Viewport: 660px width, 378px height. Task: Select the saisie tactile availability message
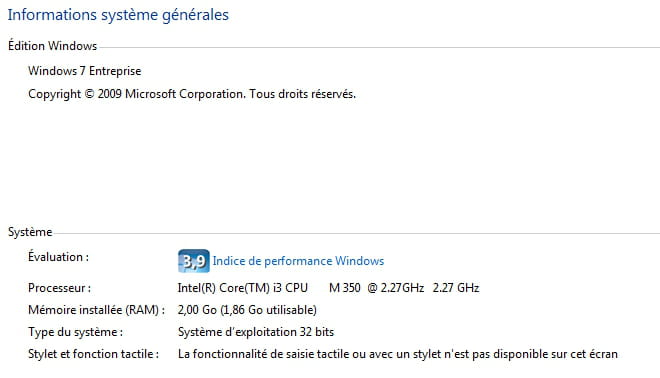pos(398,354)
